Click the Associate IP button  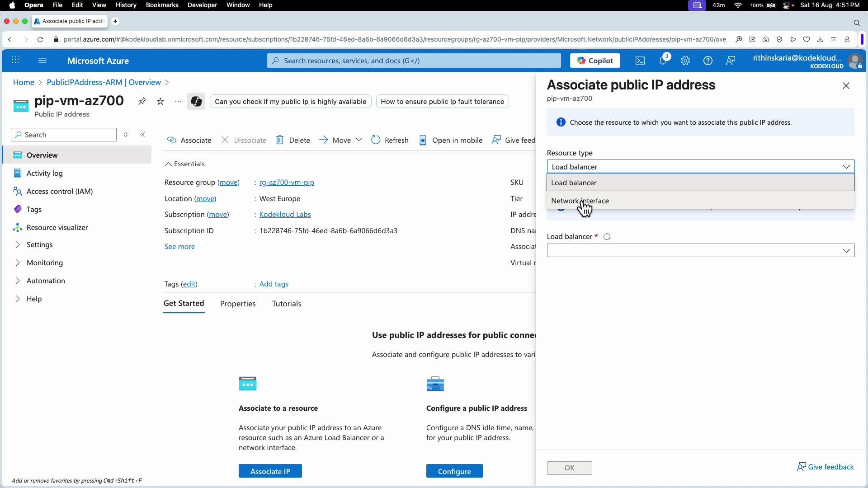(x=270, y=471)
